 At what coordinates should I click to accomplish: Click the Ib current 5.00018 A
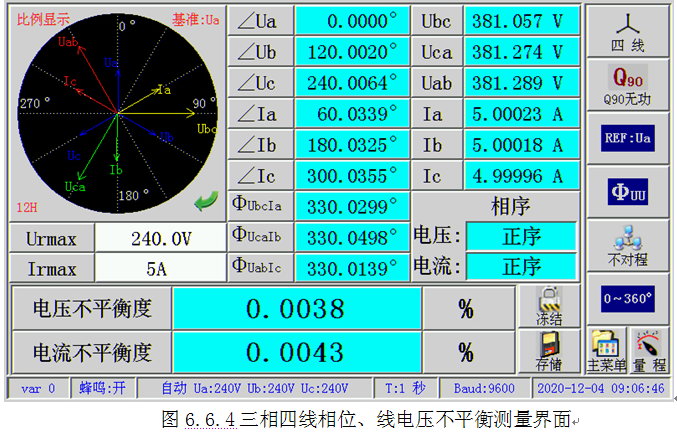(522, 145)
